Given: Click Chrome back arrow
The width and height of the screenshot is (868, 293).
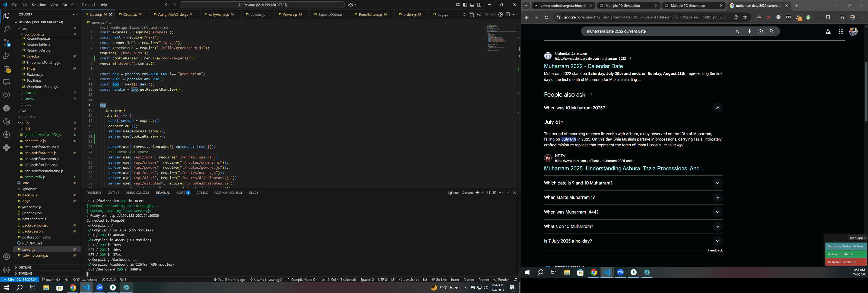Looking at the screenshot, I should [527, 17].
